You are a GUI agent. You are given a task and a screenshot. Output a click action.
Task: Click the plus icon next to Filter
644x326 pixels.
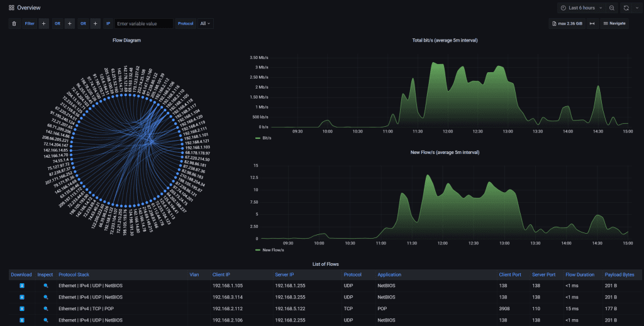pyautogui.click(x=43, y=23)
